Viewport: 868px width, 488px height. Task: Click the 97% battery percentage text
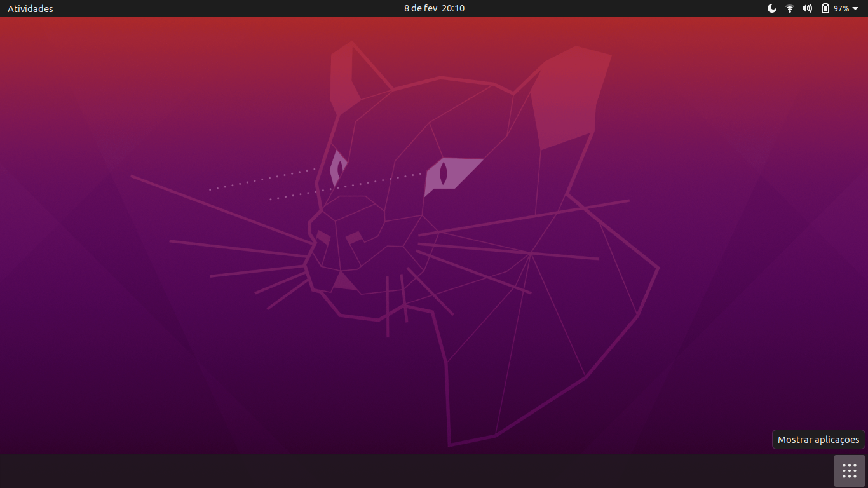pyautogui.click(x=841, y=9)
